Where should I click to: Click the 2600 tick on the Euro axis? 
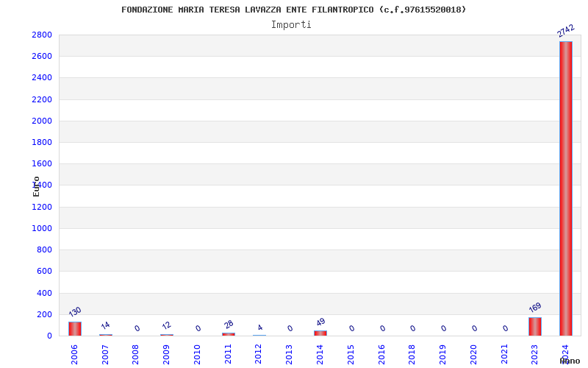click(42, 57)
